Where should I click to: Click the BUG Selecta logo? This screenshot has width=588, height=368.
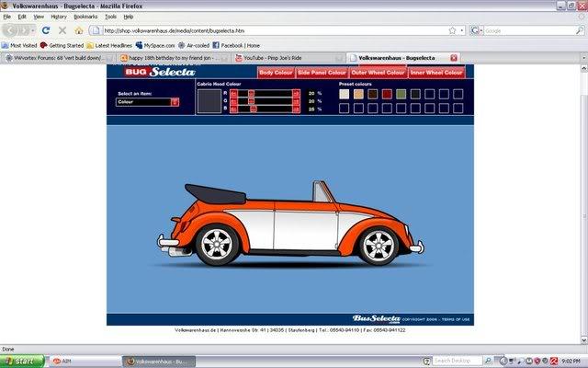[x=160, y=72]
